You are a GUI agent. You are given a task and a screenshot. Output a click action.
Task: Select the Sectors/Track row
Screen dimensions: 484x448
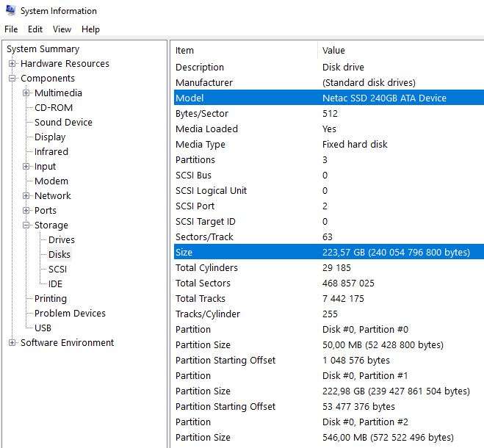click(x=329, y=237)
